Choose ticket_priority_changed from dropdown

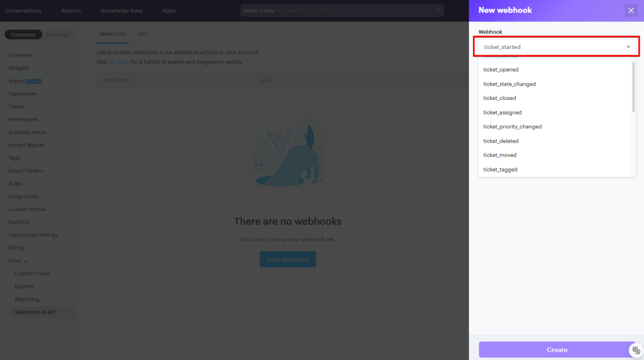(512, 127)
